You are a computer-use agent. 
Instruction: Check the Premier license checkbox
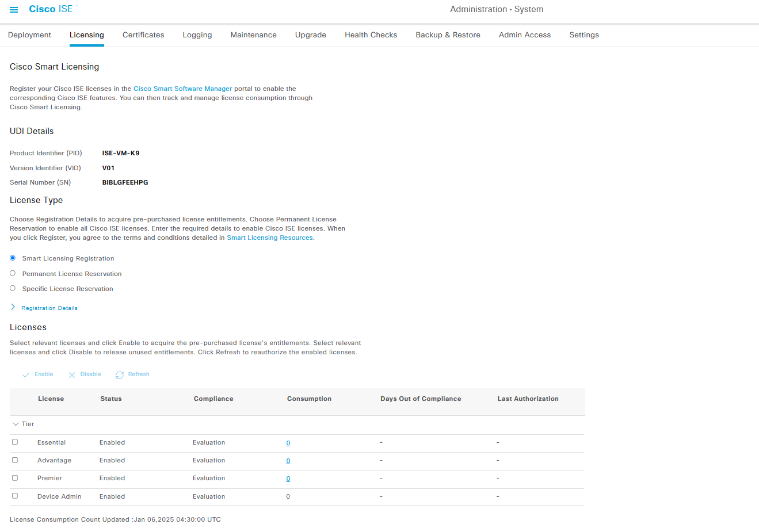tap(15, 478)
